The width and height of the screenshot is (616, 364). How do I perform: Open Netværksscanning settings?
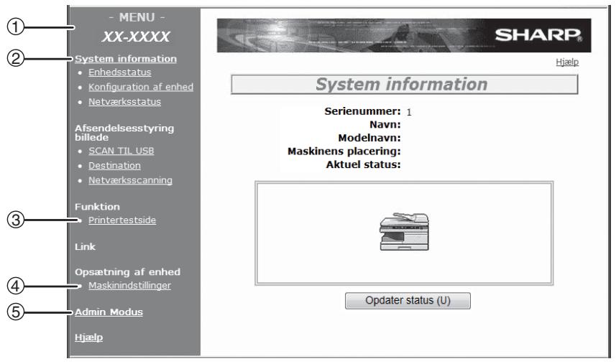[x=130, y=180]
